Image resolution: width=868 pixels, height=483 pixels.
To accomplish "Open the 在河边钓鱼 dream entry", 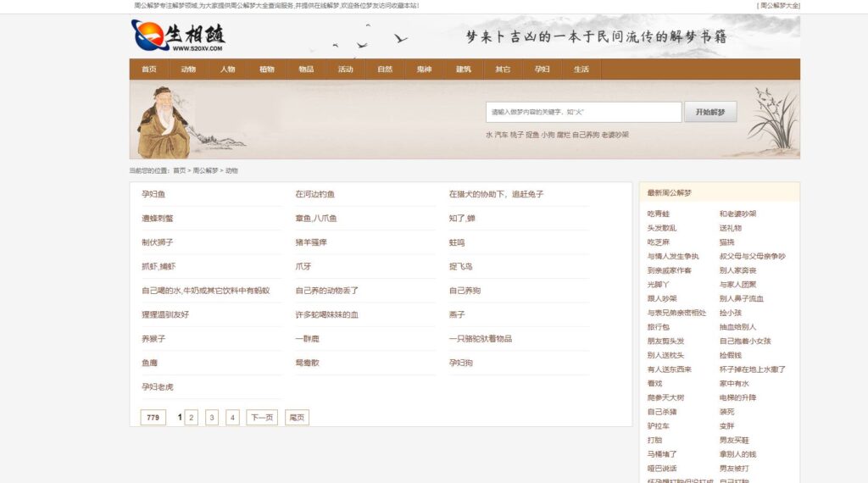I will pos(315,194).
